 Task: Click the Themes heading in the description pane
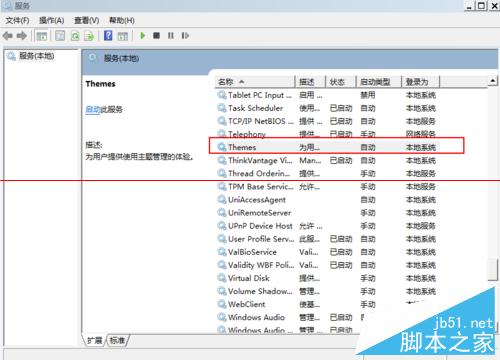pos(100,84)
